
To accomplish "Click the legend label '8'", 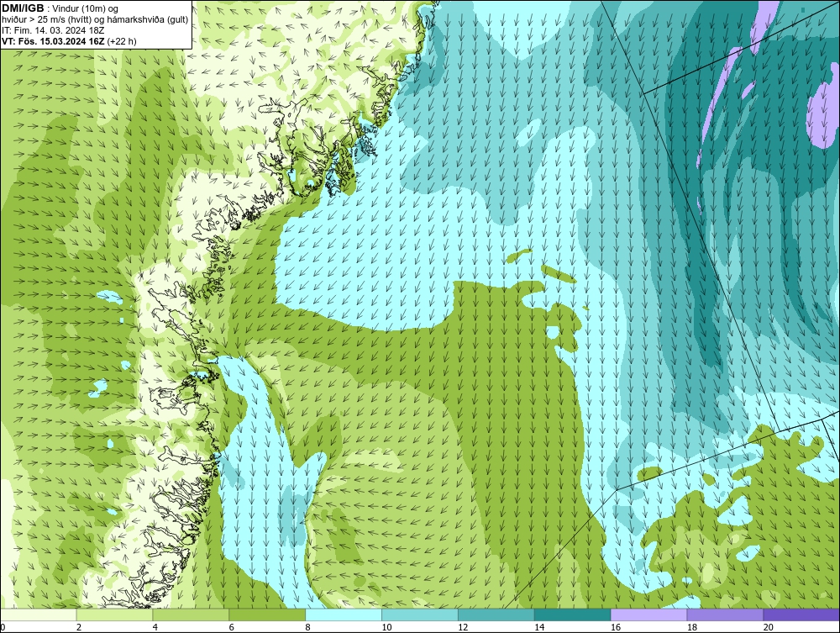I will [307, 627].
